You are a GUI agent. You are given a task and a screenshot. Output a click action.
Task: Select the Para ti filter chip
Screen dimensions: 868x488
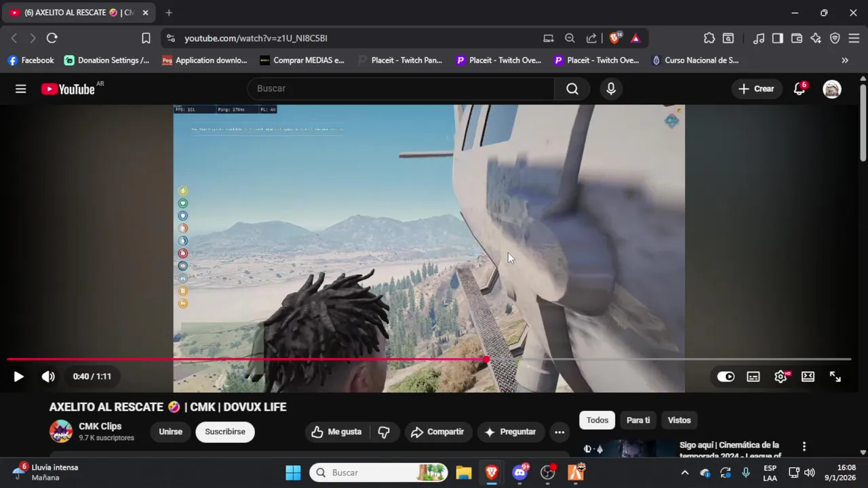(x=638, y=420)
